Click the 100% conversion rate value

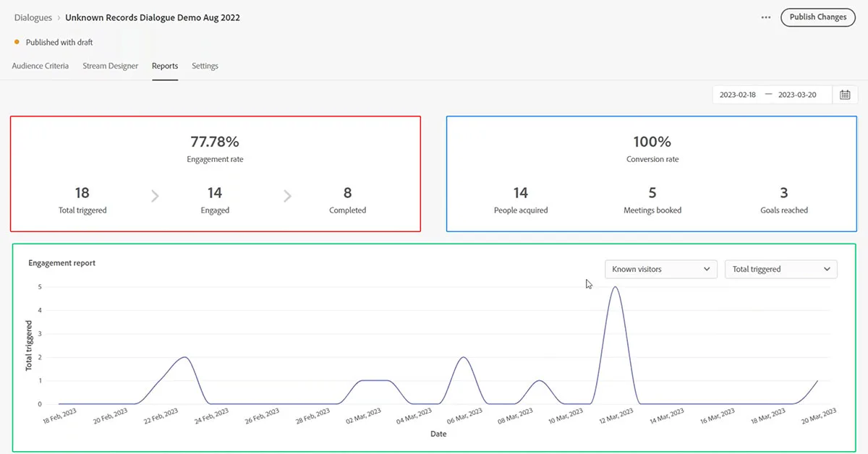point(652,141)
